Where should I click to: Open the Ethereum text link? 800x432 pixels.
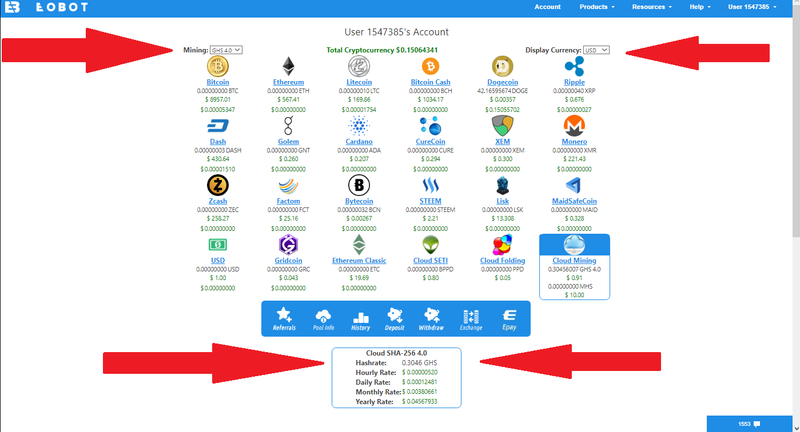288,82
